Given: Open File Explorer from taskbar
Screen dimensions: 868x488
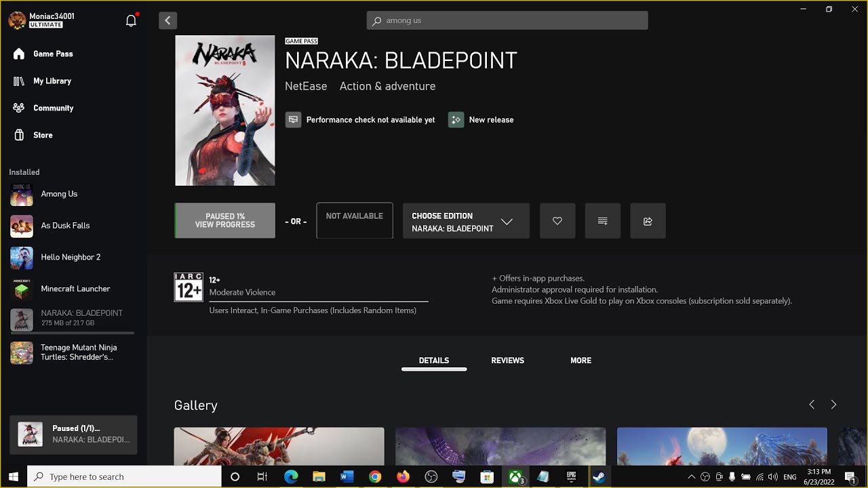Looking at the screenshot, I should click(x=319, y=476).
